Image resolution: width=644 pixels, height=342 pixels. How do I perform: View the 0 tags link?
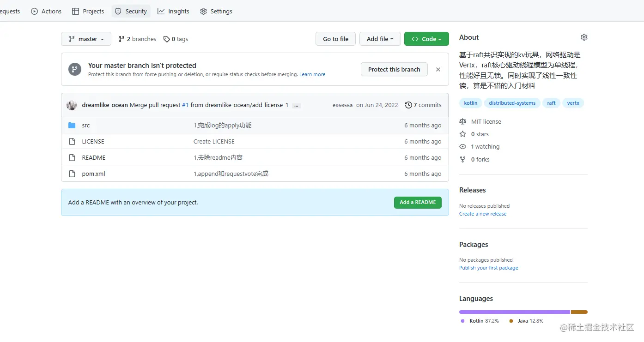point(176,39)
